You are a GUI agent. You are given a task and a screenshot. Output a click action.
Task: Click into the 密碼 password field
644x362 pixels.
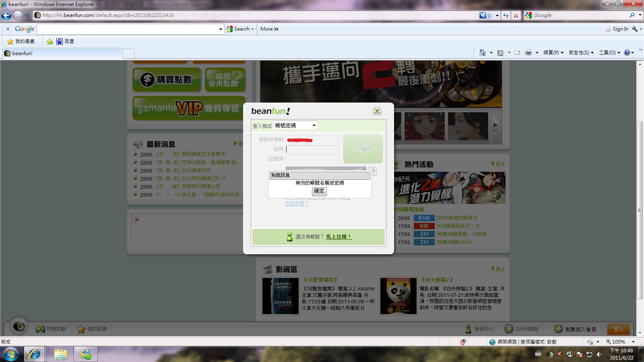(x=312, y=149)
